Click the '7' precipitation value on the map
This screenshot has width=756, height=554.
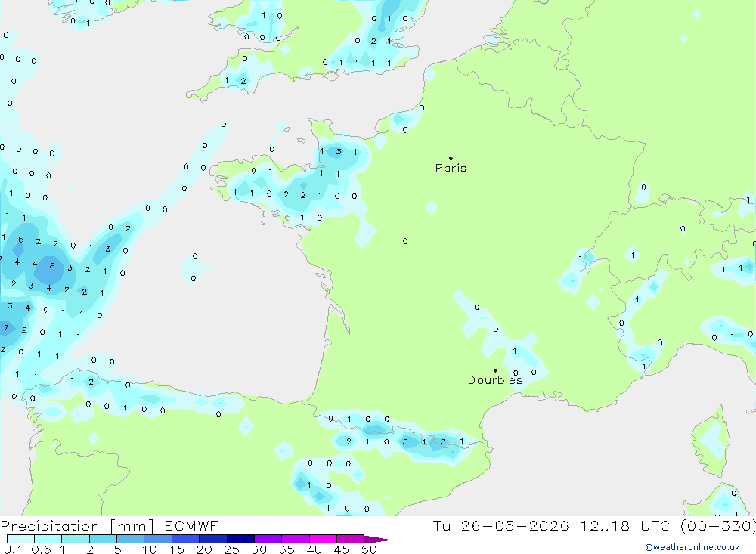(x=6, y=328)
